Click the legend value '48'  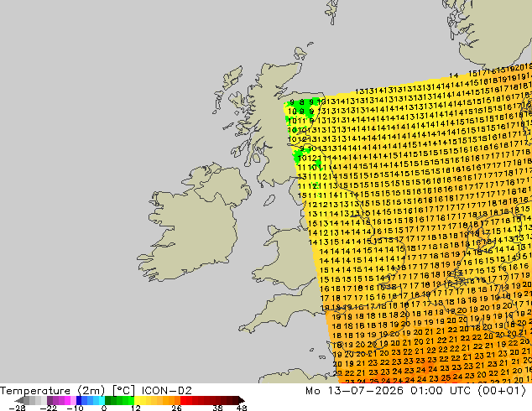click(x=242, y=408)
